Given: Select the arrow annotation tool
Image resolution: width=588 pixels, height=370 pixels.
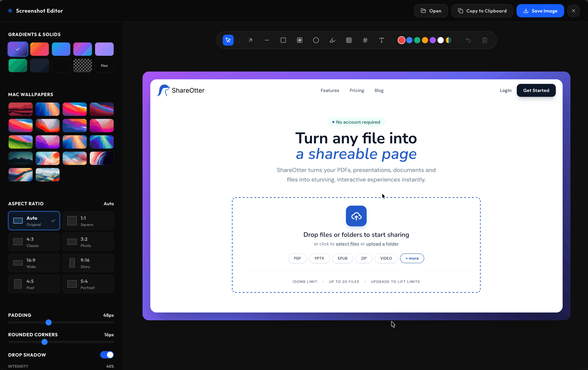Looking at the screenshot, I should pyautogui.click(x=250, y=40).
